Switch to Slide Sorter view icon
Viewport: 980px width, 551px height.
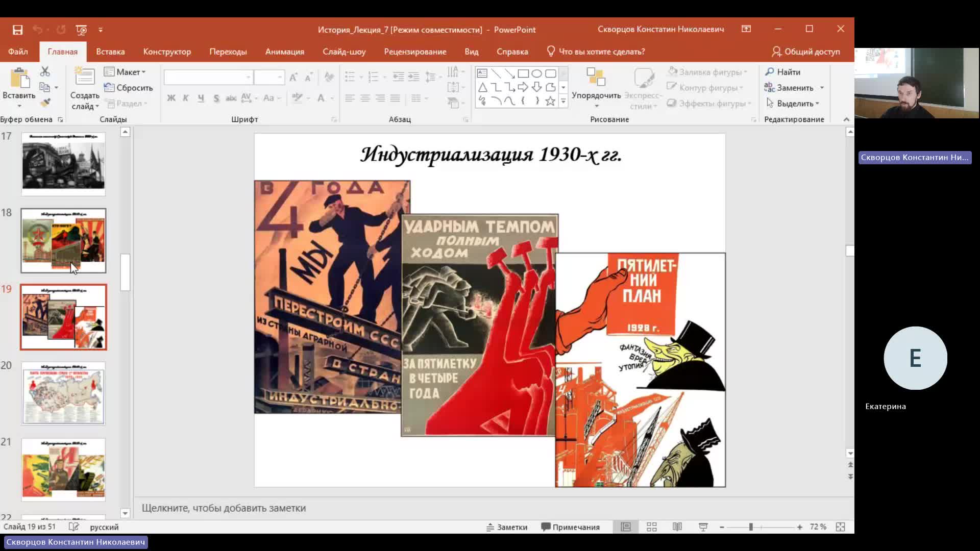pyautogui.click(x=652, y=527)
